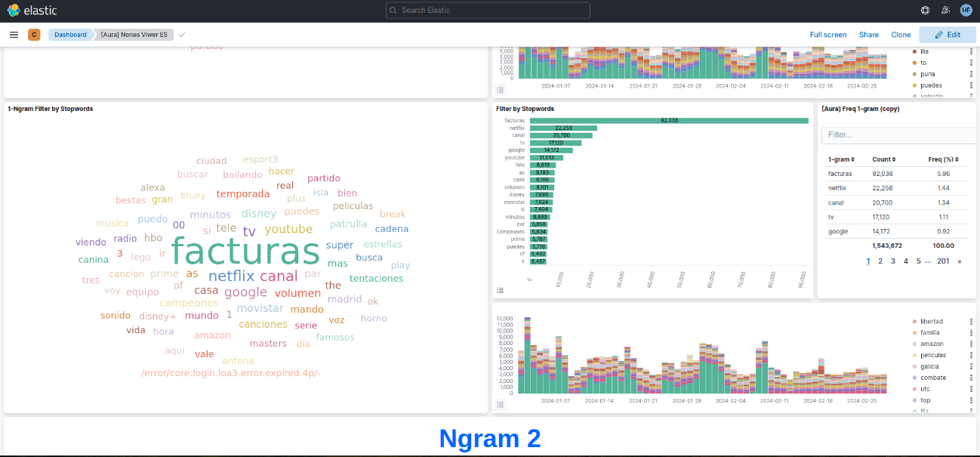Click [Aura] Nones Viwer ES breadcrumb
The image size is (980, 457).
click(134, 35)
